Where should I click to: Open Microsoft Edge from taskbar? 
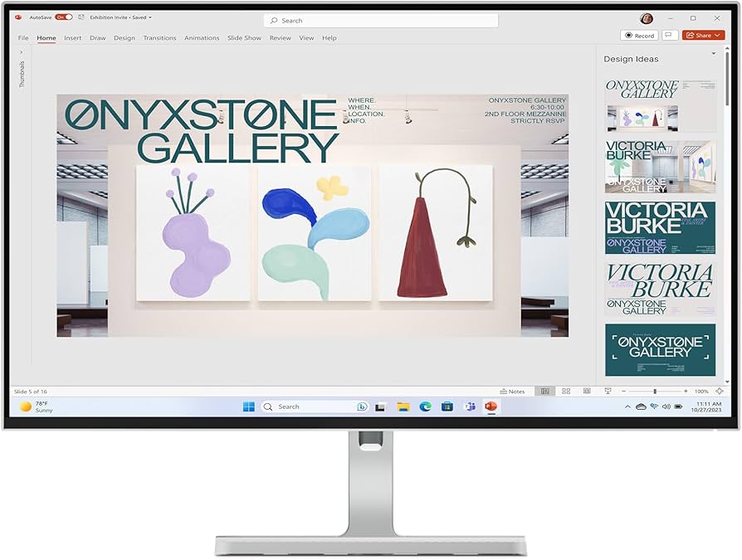(x=425, y=407)
